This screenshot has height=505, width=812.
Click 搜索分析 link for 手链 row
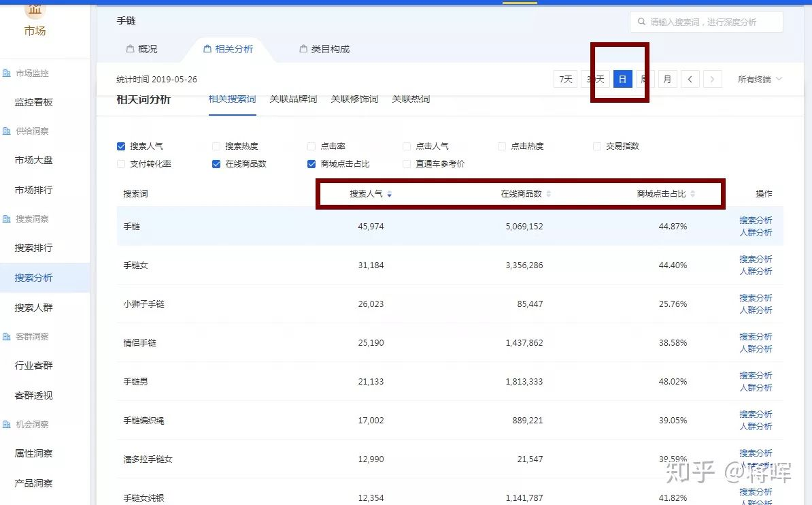(756, 221)
